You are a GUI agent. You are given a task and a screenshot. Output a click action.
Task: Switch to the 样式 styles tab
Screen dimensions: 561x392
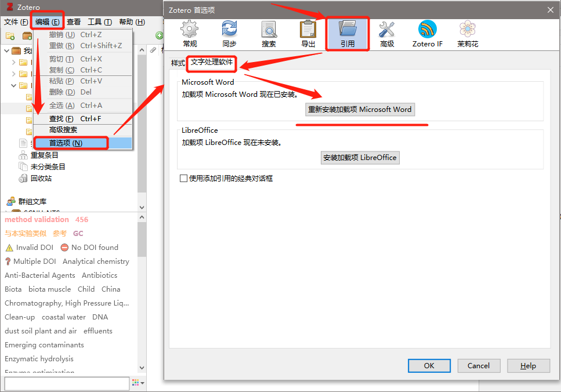tap(178, 63)
